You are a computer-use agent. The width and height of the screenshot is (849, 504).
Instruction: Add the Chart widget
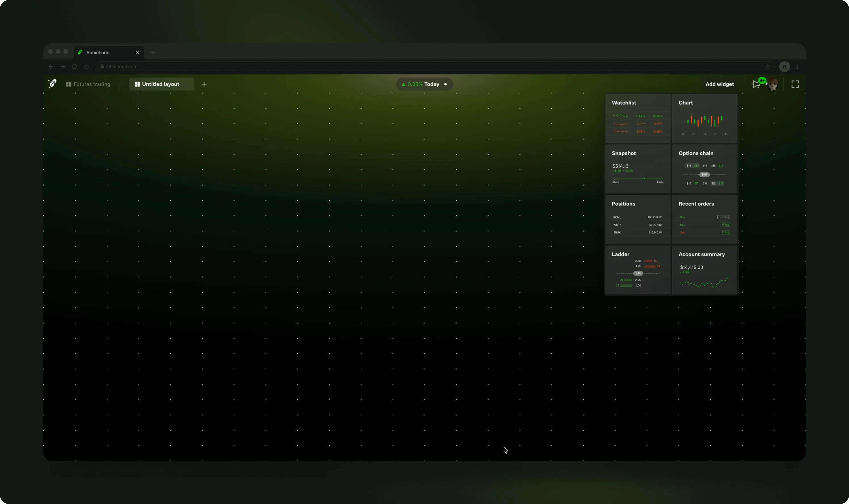coord(705,118)
